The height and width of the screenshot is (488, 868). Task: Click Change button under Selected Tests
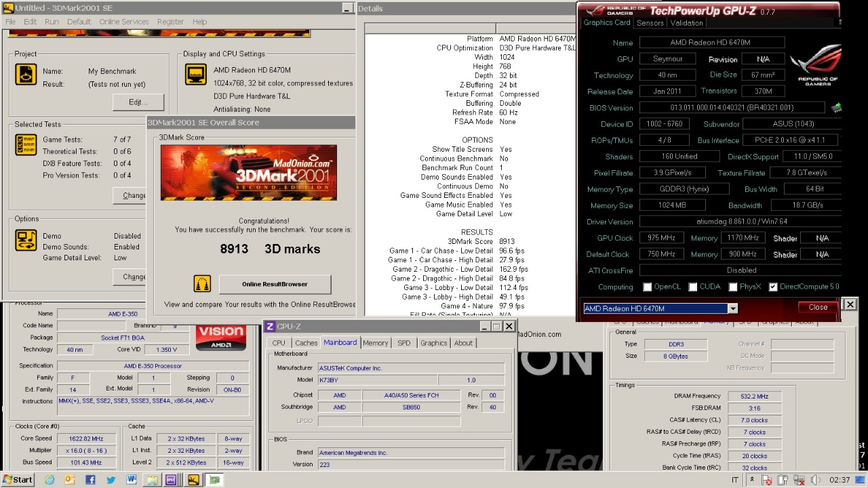[130, 195]
